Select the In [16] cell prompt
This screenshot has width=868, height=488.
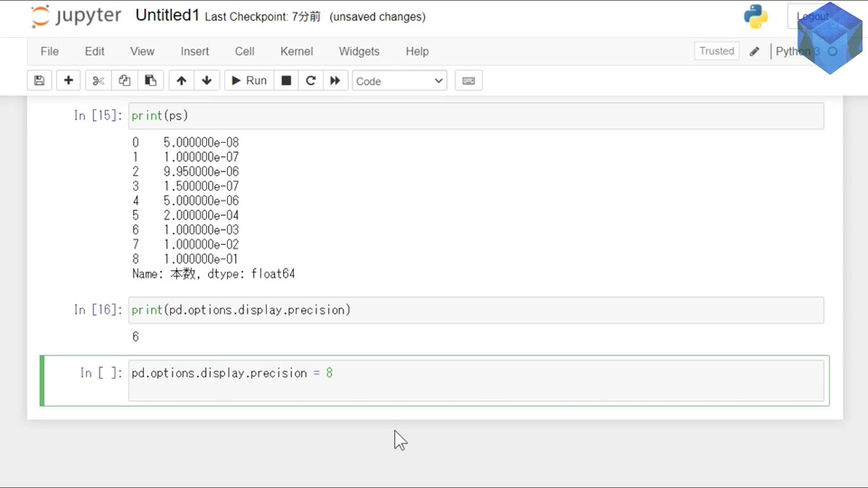98,309
